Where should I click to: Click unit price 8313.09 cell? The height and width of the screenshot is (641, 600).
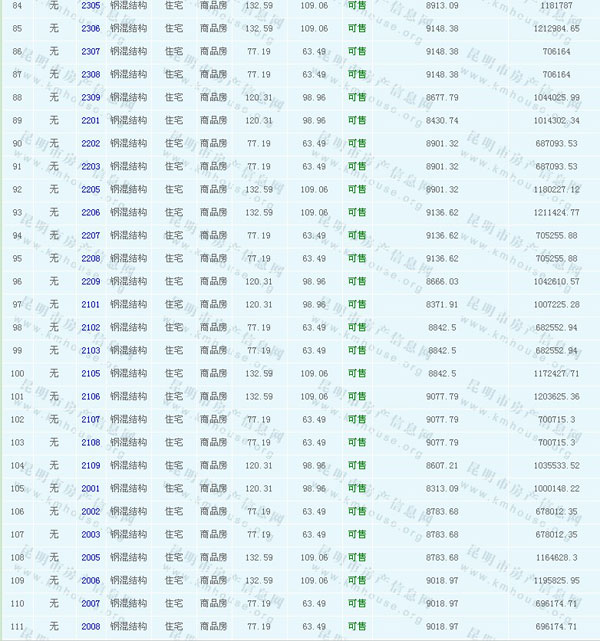(x=441, y=488)
